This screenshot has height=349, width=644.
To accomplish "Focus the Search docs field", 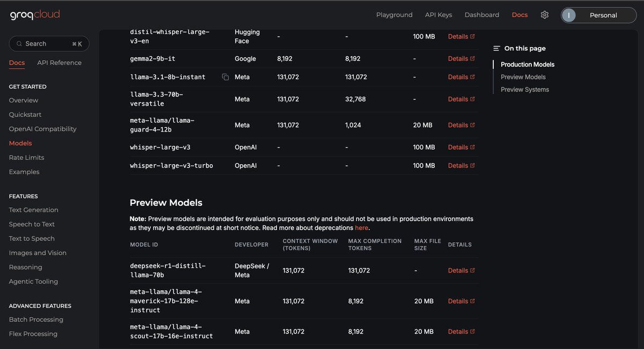I will (x=49, y=44).
